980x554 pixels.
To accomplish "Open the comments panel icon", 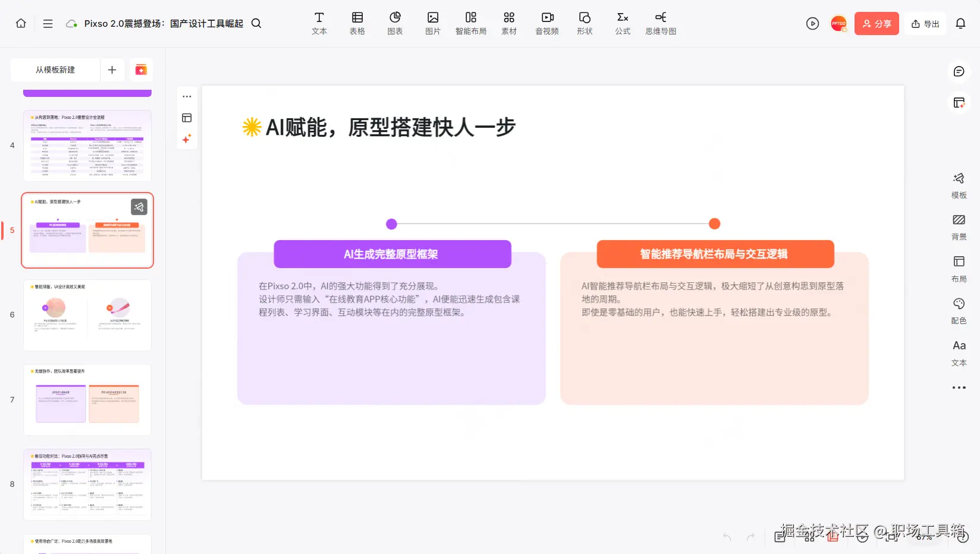I will (x=959, y=71).
